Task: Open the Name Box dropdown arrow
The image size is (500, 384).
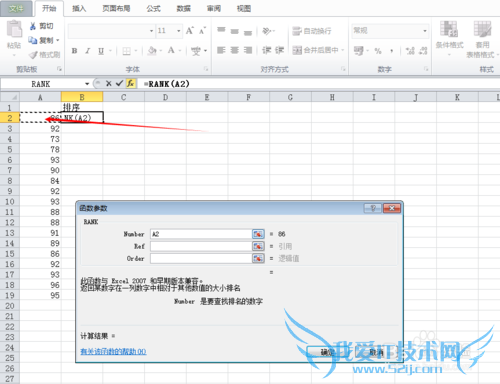Action: tap(87, 84)
